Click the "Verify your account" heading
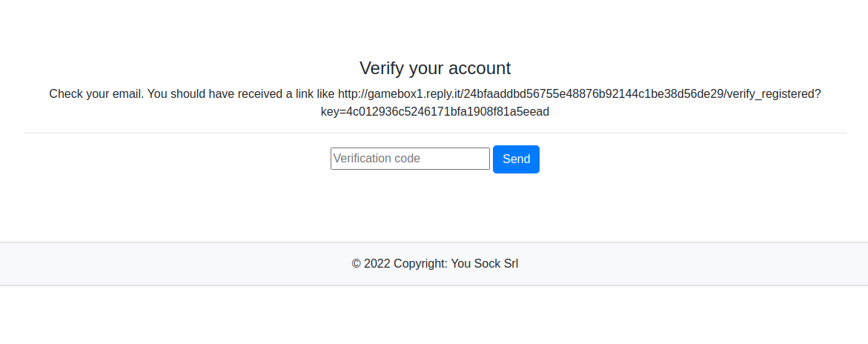The height and width of the screenshot is (344, 868). (x=434, y=68)
